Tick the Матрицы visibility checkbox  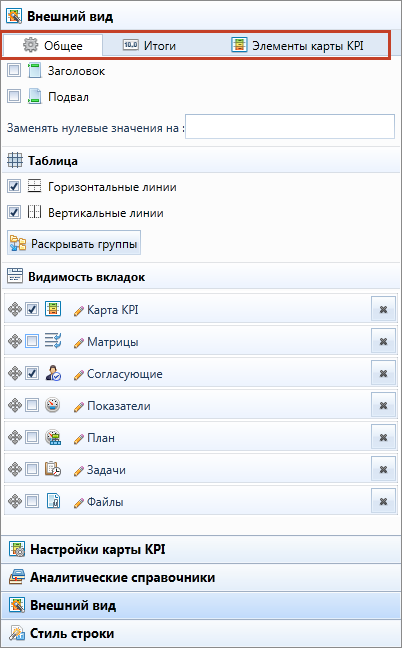coord(32,341)
